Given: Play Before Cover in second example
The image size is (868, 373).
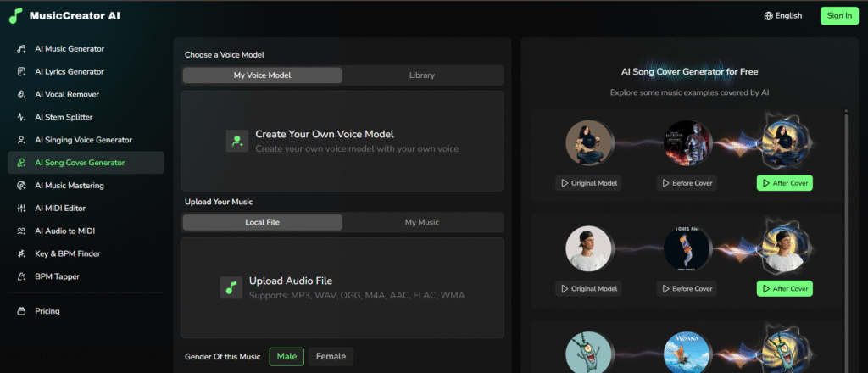Looking at the screenshot, I should pos(687,288).
